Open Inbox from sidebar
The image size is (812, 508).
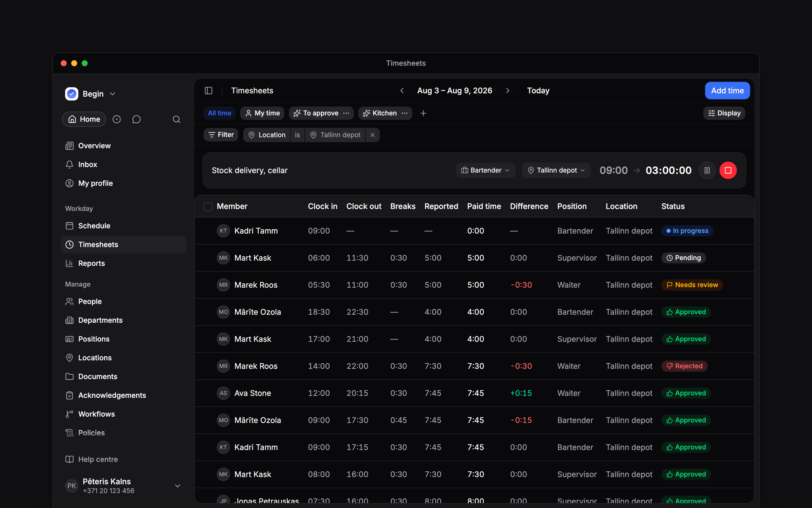pos(124,165)
